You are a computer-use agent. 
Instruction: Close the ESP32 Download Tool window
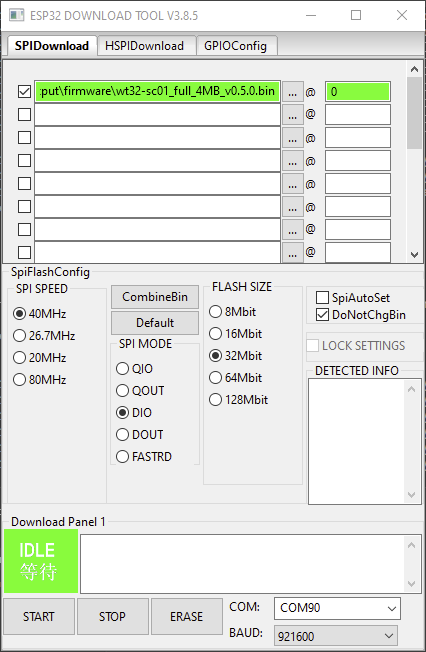click(402, 15)
